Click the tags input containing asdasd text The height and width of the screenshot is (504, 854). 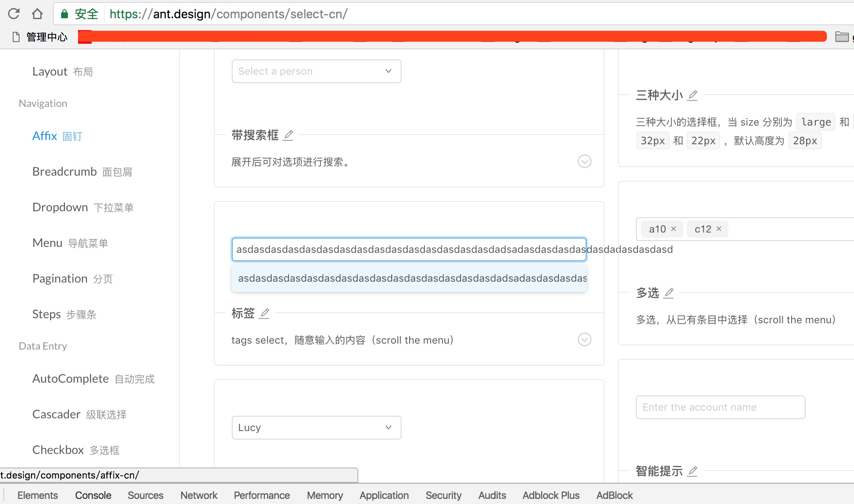[x=409, y=249]
